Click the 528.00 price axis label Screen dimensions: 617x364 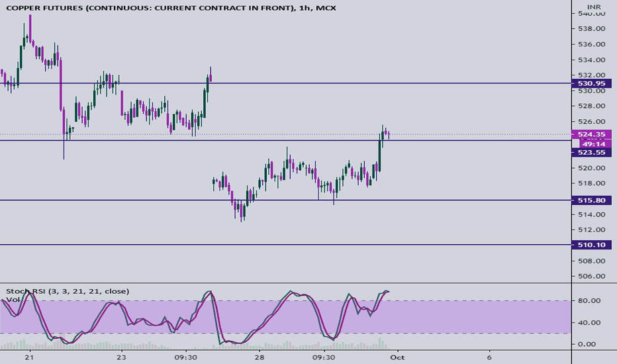click(591, 106)
